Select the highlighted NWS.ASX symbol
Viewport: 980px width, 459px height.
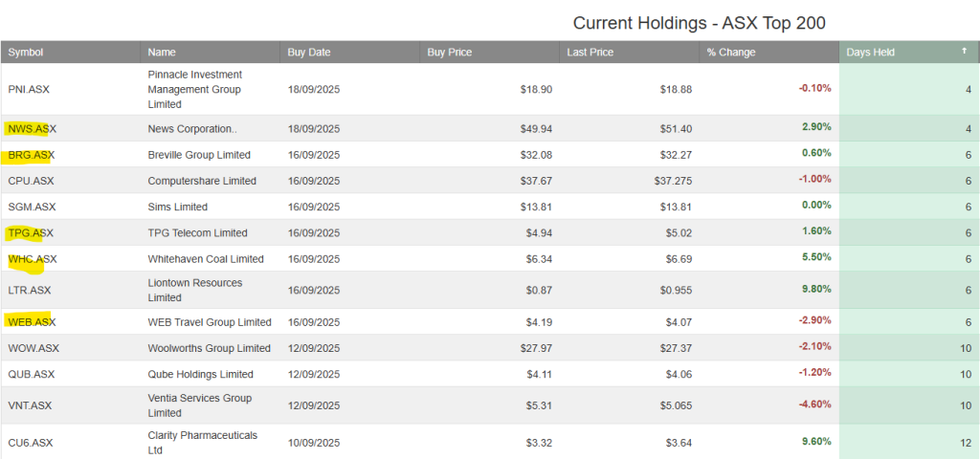32,129
